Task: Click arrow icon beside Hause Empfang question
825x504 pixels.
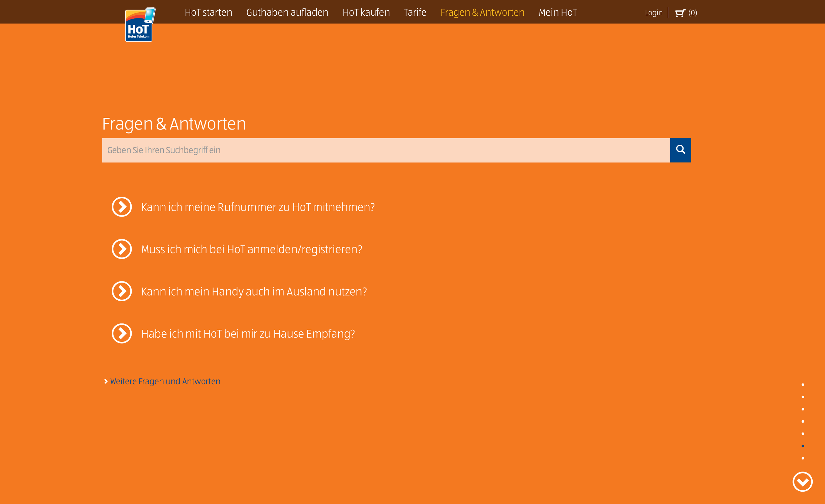Action: point(122,333)
